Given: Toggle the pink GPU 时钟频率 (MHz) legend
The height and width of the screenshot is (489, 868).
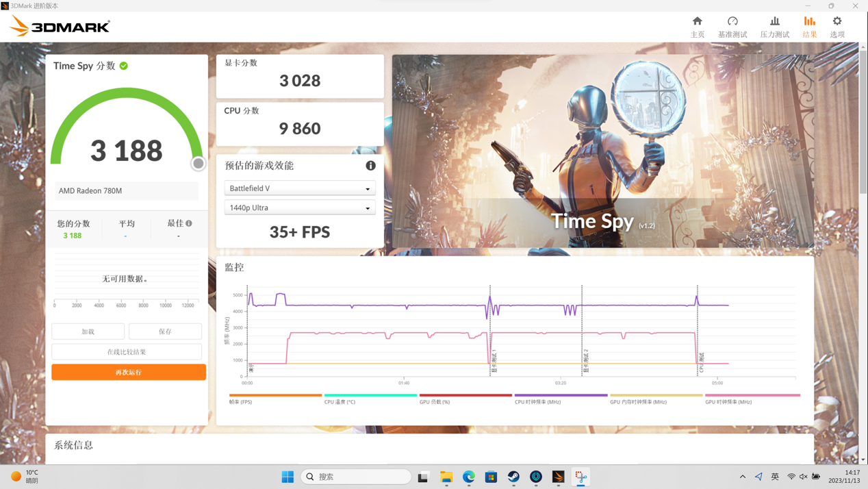Looking at the screenshot, I should click(x=752, y=399).
